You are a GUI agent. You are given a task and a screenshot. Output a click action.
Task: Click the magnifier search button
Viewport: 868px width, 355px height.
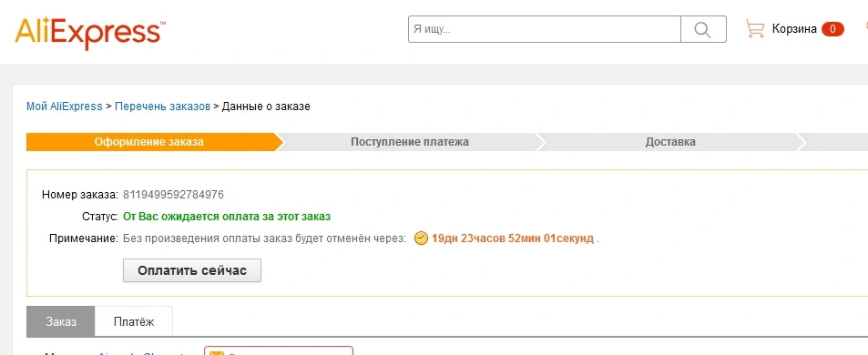tap(703, 29)
